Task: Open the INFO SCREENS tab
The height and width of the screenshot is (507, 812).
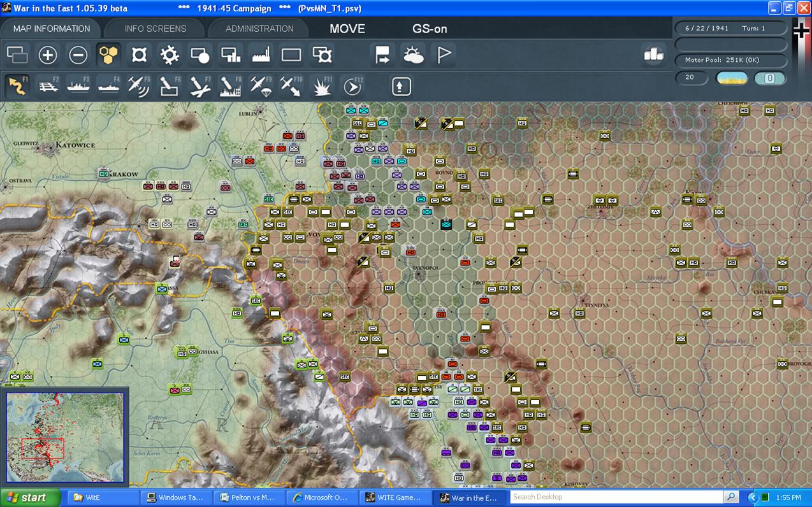Action: [x=156, y=29]
